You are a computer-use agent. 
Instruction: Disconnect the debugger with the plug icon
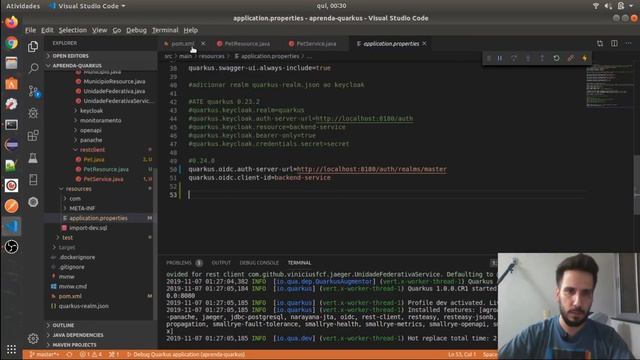571,58
